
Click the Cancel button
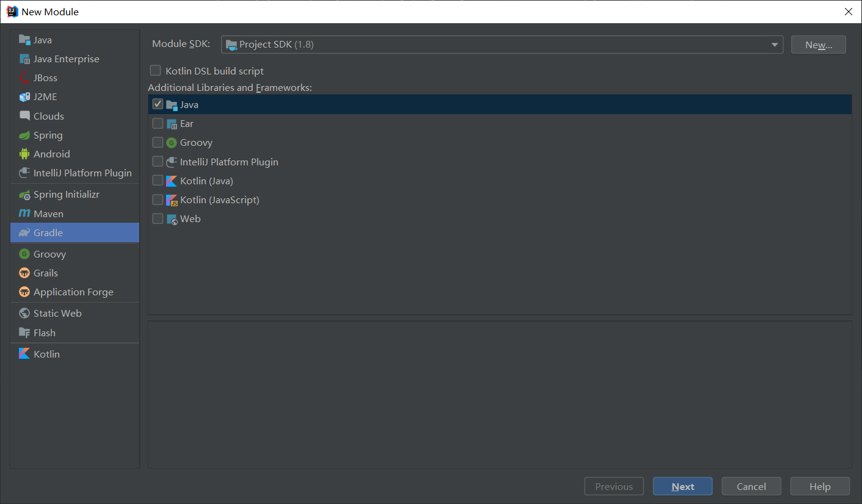[751, 486]
